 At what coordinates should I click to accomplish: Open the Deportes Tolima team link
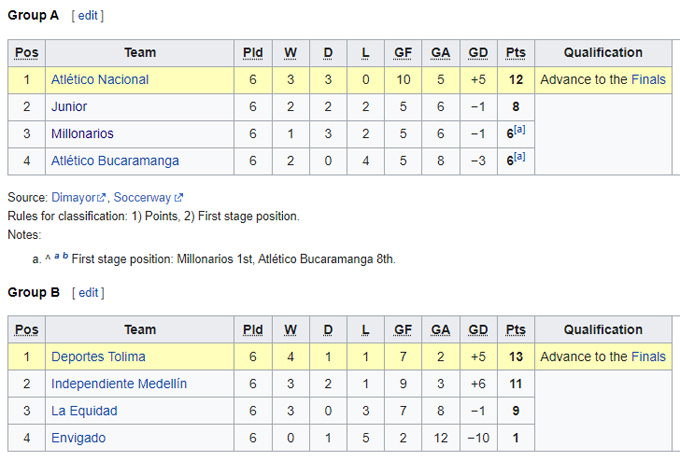(98, 357)
